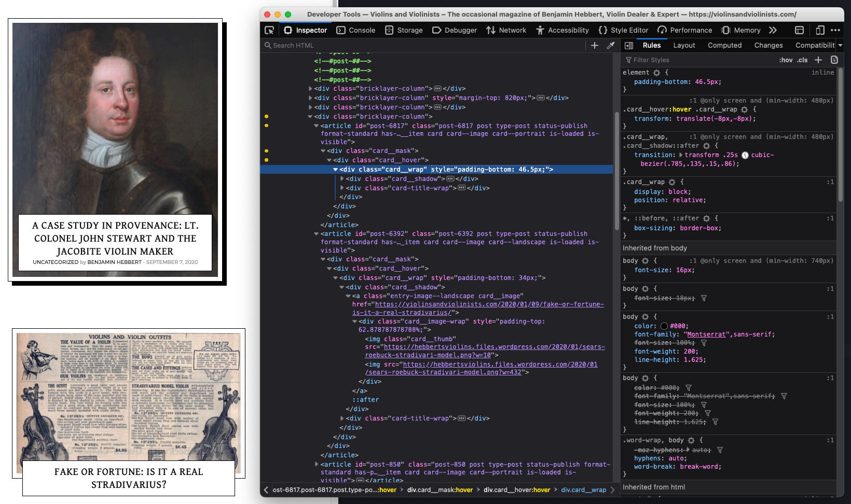Open the Accessibility panel
851x504 pixels.
[562, 30]
